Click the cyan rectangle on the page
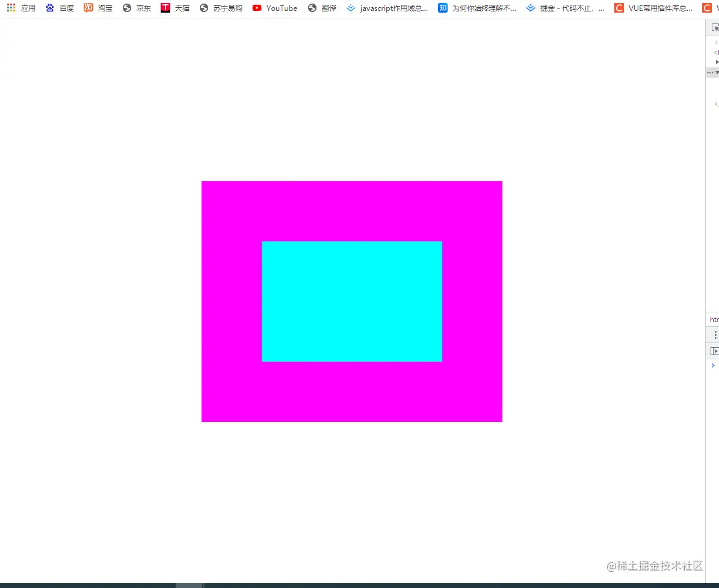The height and width of the screenshot is (588, 719). [352, 301]
